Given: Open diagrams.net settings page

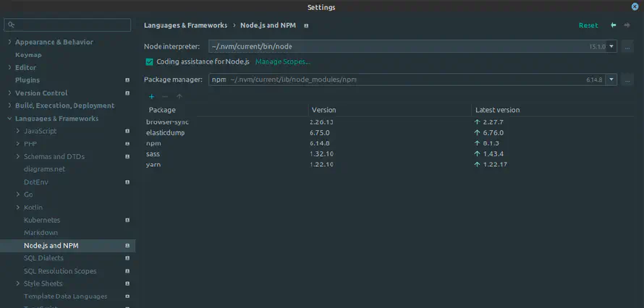Looking at the screenshot, I should (x=44, y=169).
